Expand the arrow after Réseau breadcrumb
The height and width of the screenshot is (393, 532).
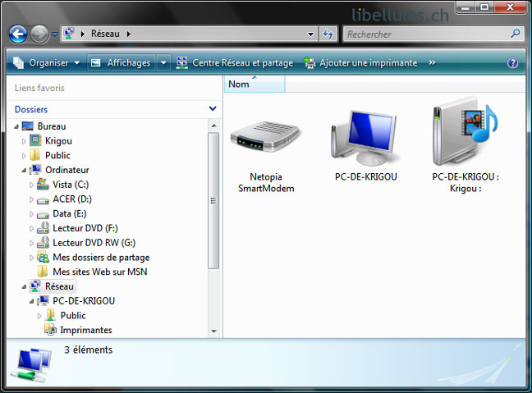pos(129,34)
